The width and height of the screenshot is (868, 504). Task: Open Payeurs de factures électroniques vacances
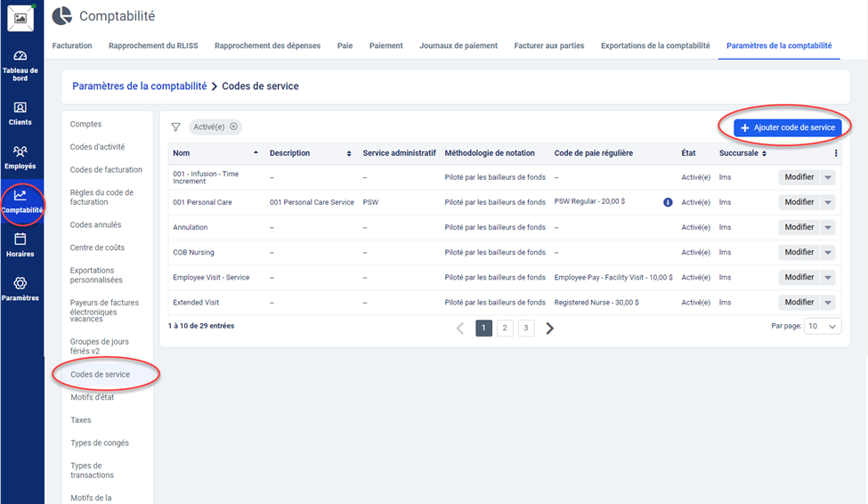105,311
